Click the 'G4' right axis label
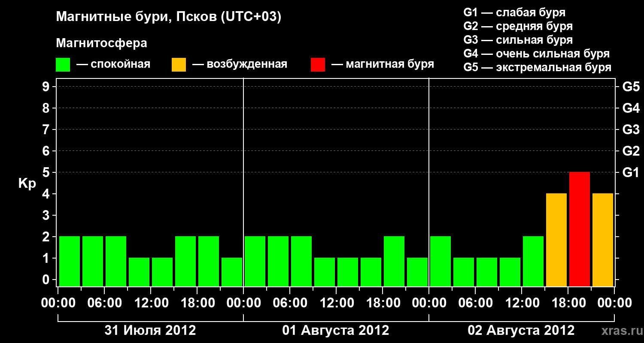Viewport: 644px width, 343px height. point(631,108)
